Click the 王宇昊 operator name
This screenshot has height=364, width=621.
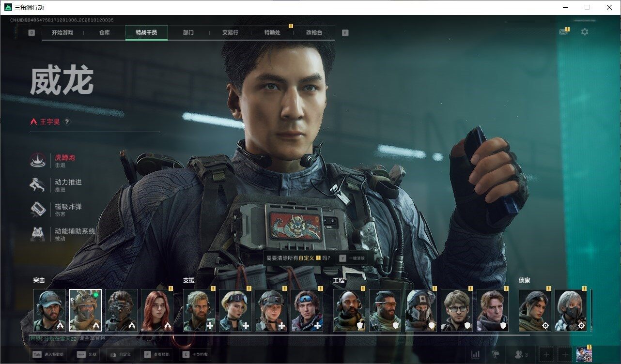(x=50, y=122)
